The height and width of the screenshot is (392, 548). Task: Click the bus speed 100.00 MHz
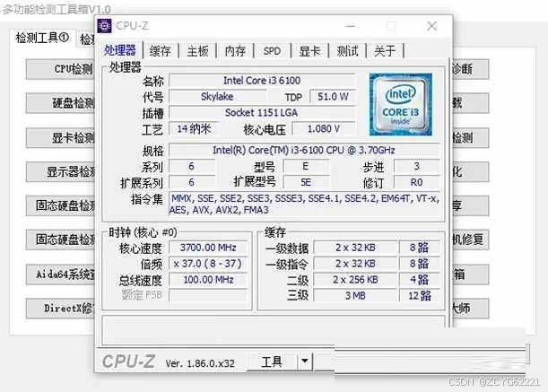(x=208, y=280)
